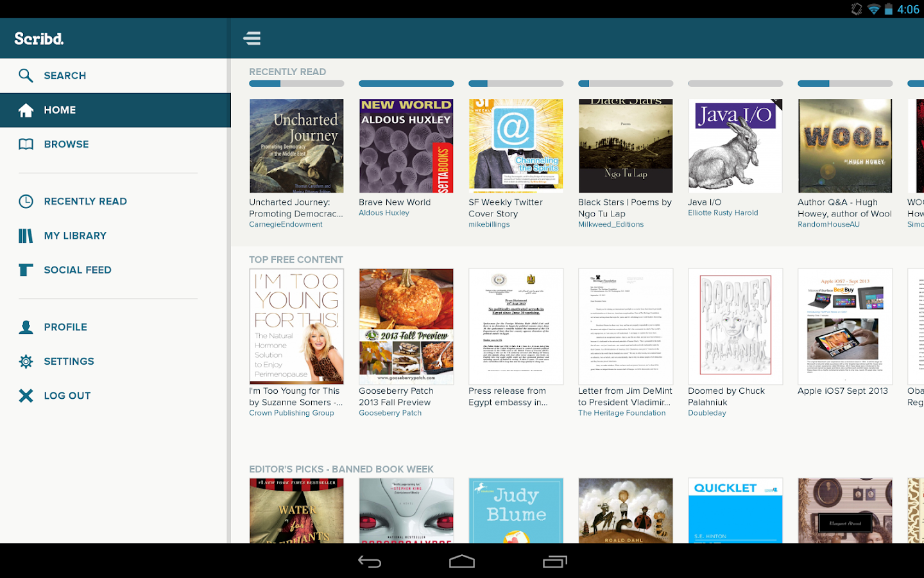924x578 pixels.
Task: Open Brave New World cover
Action: coord(406,146)
